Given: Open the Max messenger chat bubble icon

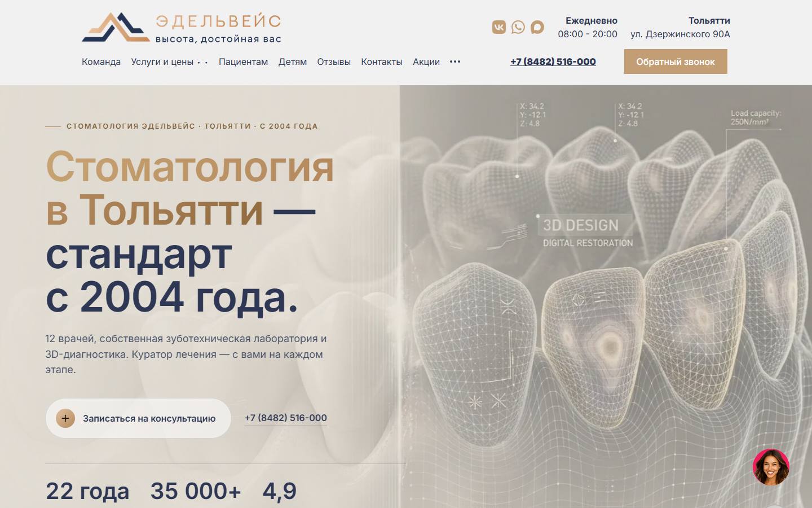Looking at the screenshot, I should point(537,27).
